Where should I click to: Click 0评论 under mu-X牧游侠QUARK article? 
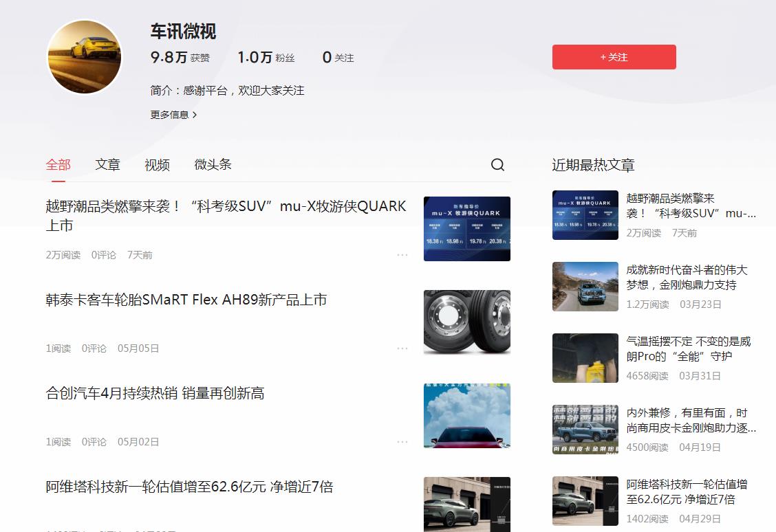coord(103,254)
